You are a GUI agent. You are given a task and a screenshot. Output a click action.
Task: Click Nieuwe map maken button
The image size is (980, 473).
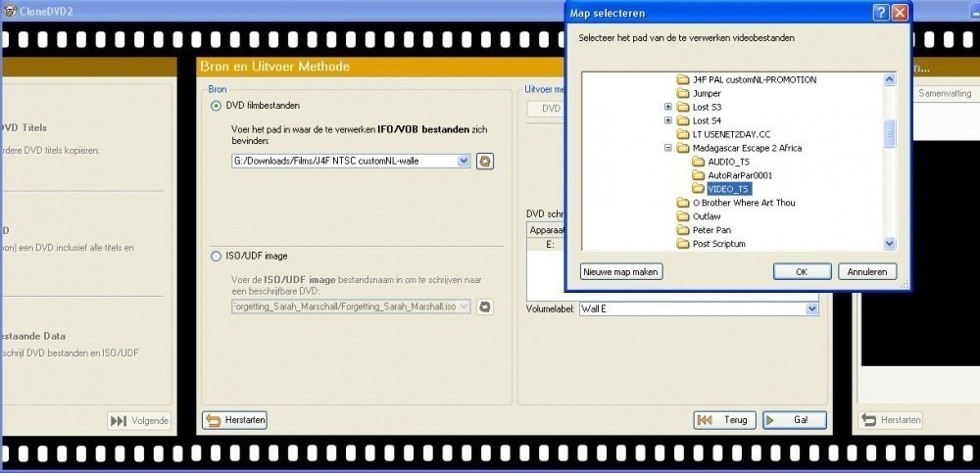pyautogui.click(x=621, y=271)
